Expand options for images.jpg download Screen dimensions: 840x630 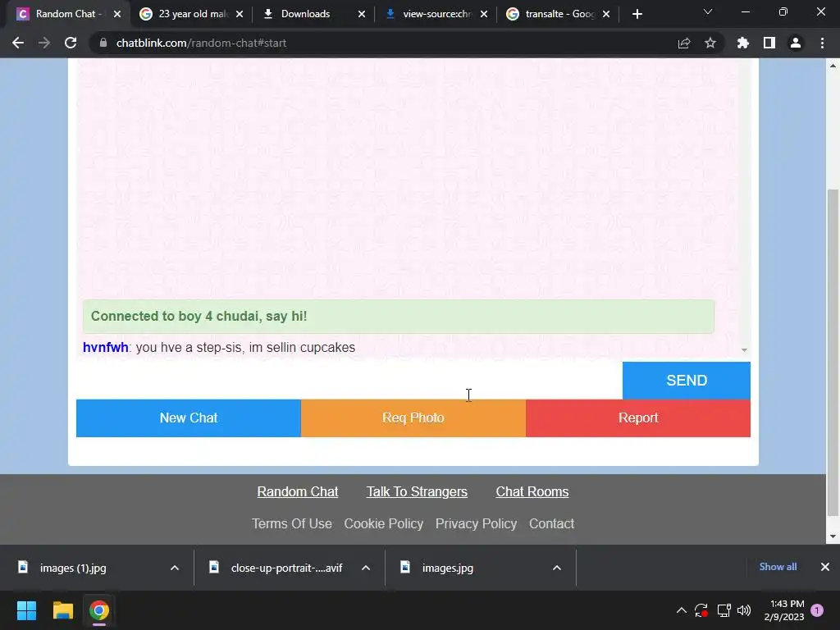(x=557, y=568)
